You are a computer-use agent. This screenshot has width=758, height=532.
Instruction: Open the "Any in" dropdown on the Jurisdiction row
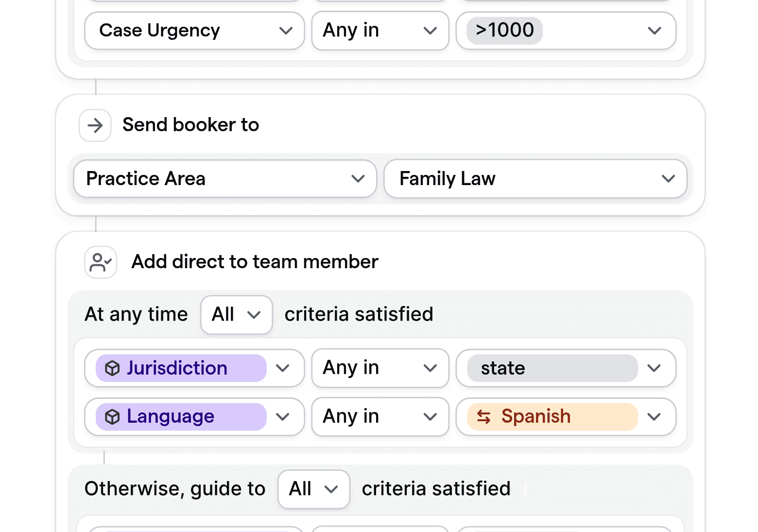click(x=430, y=368)
